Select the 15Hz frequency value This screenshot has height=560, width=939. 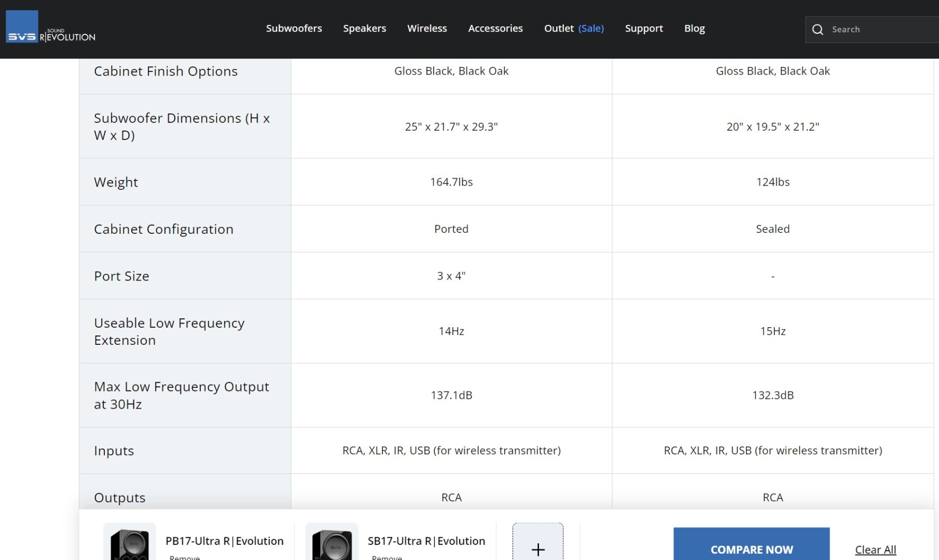[773, 331]
